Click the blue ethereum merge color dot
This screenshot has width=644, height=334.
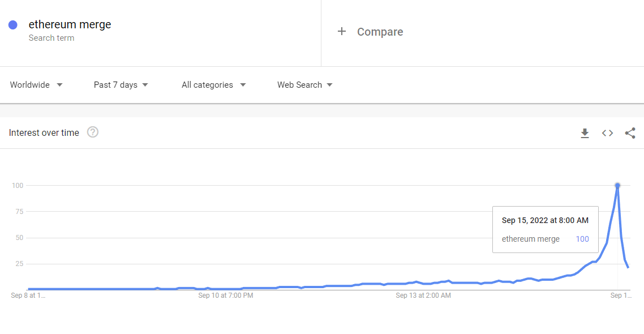pos(13,25)
